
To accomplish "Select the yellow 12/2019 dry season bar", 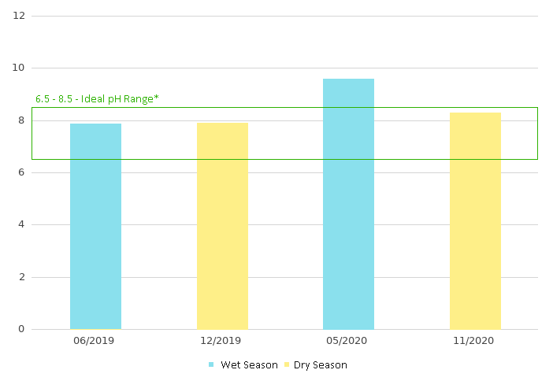I will coord(222,226).
